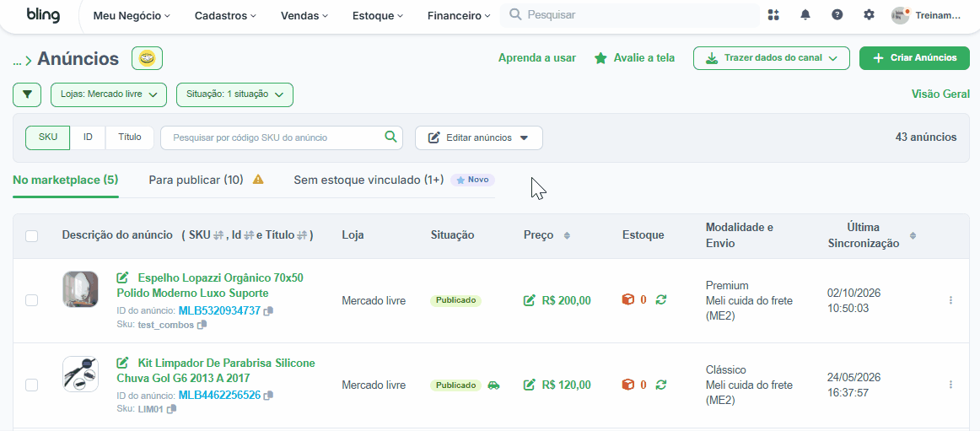Viewport: 980px width, 431px height.
Task: Check the Espelho Lopazzi listing row
Action: pos(31,300)
